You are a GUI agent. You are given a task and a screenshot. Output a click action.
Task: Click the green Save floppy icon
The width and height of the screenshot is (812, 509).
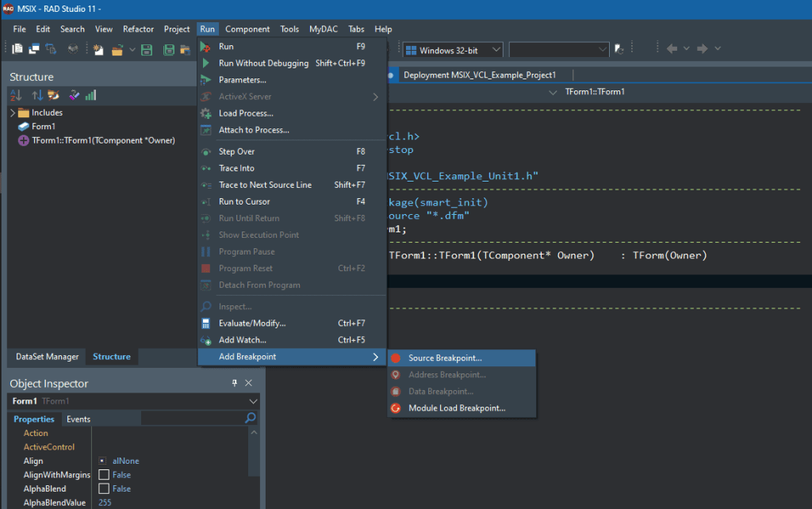click(147, 50)
